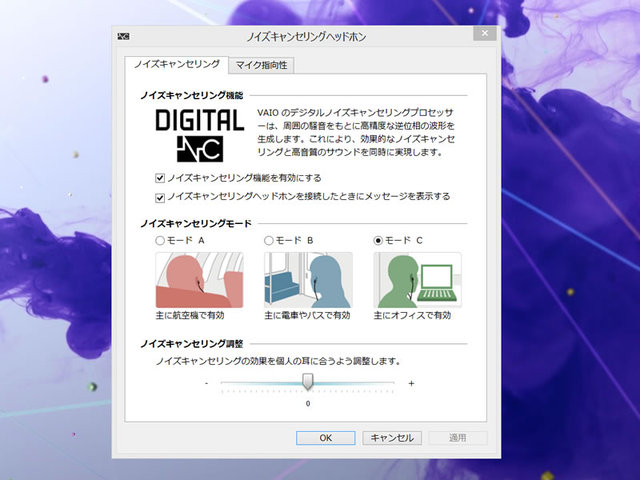Click the plus sign right of the slider
The width and height of the screenshot is (640, 480).
tap(411, 383)
